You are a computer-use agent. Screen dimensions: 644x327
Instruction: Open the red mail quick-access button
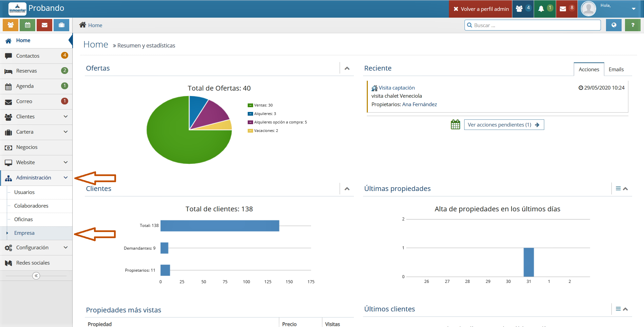[x=44, y=25]
